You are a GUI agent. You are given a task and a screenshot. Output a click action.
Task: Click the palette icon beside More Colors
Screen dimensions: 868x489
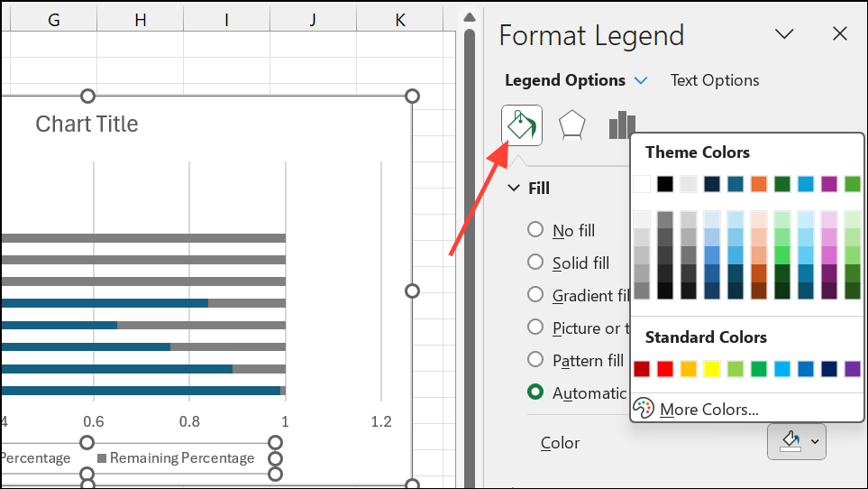coord(644,409)
